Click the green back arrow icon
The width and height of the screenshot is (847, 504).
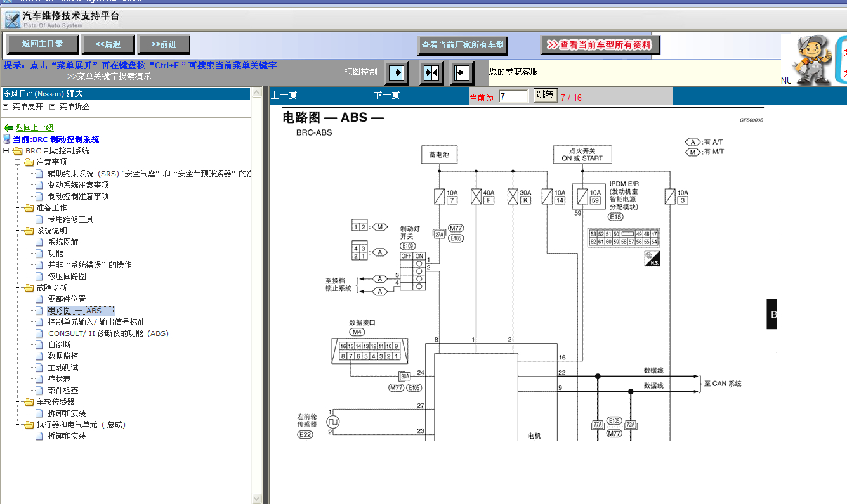point(8,127)
